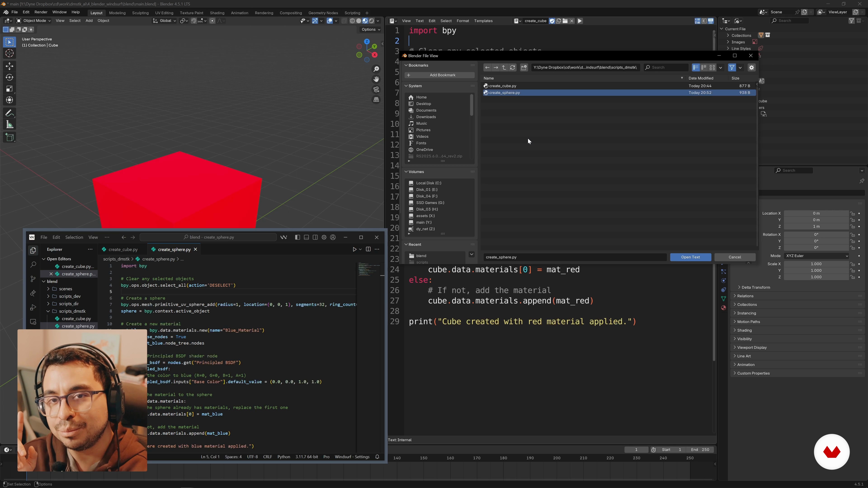Create new directory in File View
This screenshot has height=488, width=868.
tap(524, 67)
